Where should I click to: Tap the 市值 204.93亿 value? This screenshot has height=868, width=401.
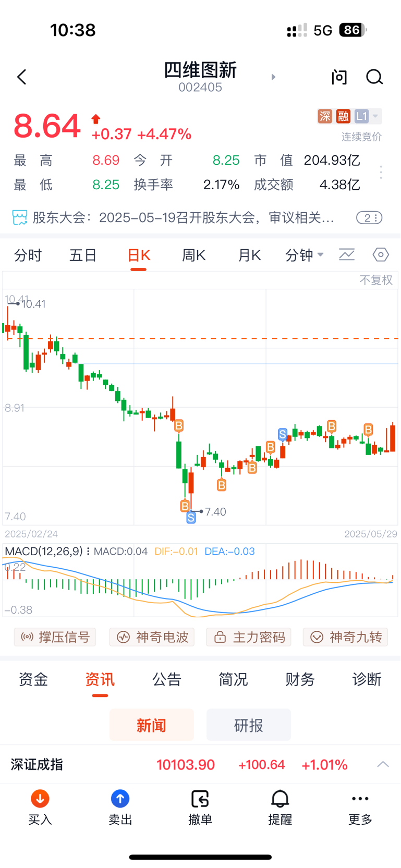(x=332, y=160)
